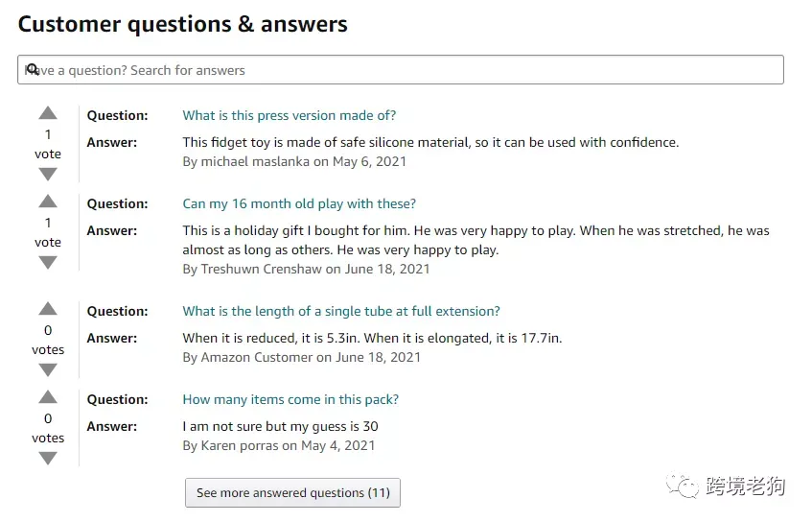
Task: Click the Amazon Customer answer byline
Action: point(301,358)
